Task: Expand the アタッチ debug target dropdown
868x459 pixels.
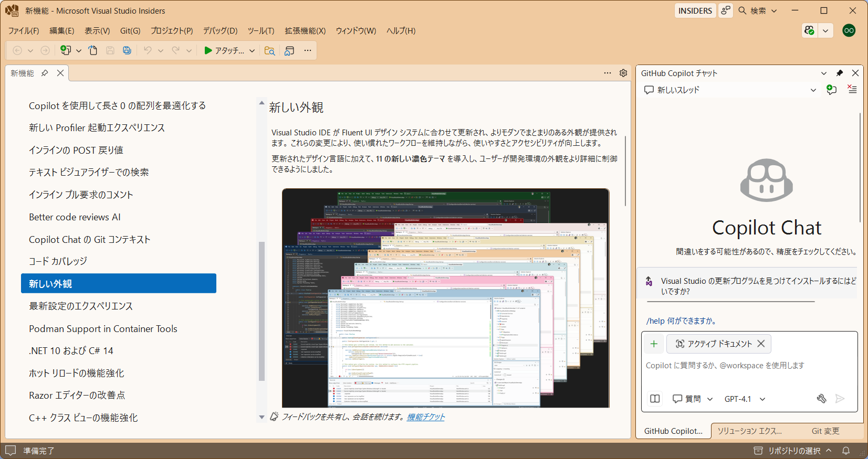Action: tap(252, 50)
